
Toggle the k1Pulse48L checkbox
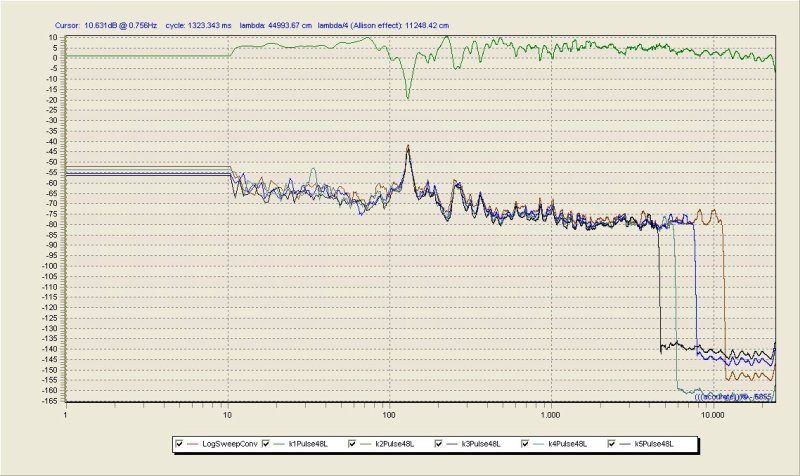click(x=265, y=444)
